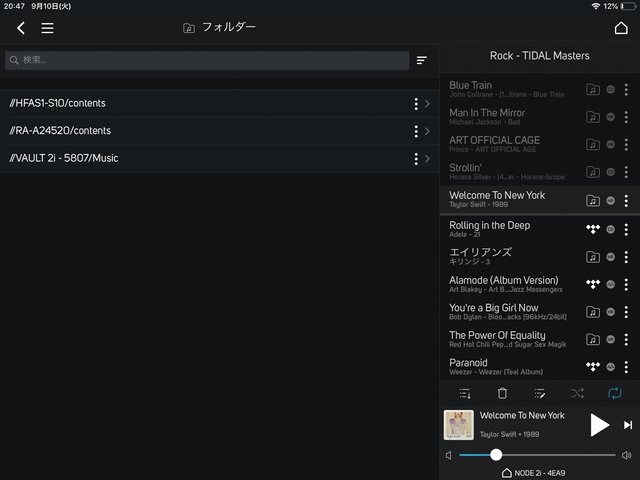Tap the TIDAL icon on Rolling in the Deep
Screen dimensions: 640x480
[x=592, y=229]
